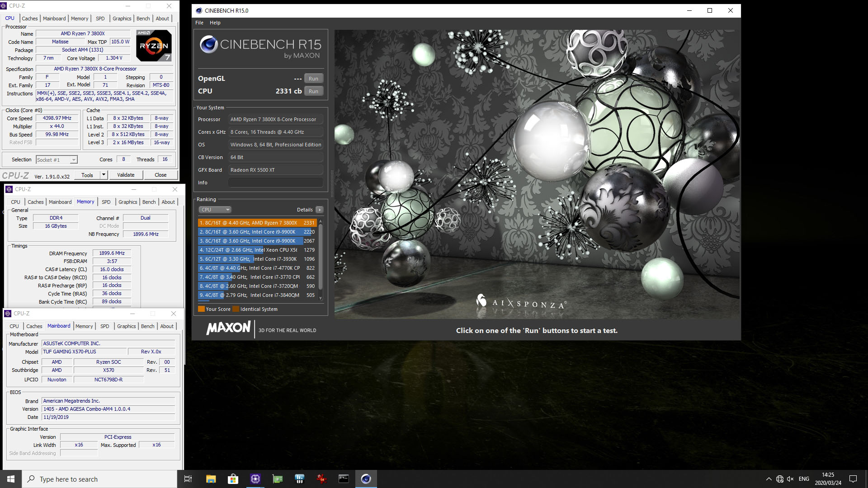868x488 pixels.
Task: Click the Validate button in CPU-Z
Action: 126,175
